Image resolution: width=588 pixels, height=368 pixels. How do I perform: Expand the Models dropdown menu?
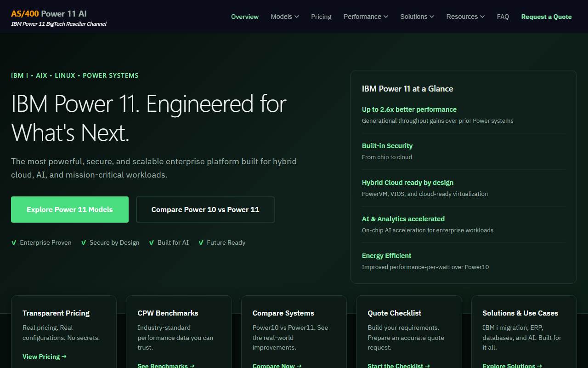[285, 17]
